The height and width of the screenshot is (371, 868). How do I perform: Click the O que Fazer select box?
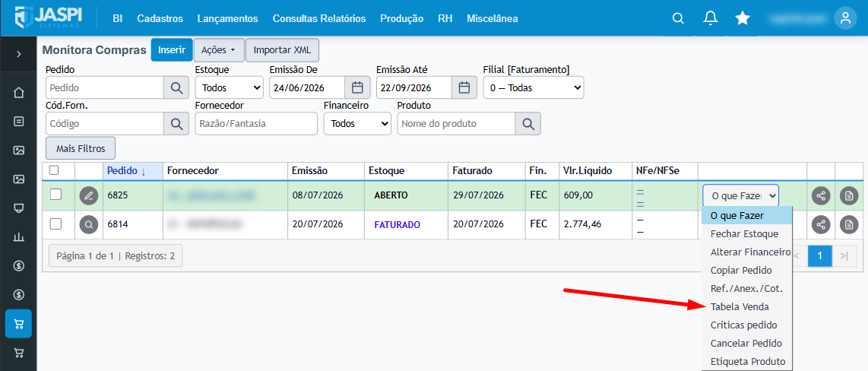pyautogui.click(x=740, y=195)
